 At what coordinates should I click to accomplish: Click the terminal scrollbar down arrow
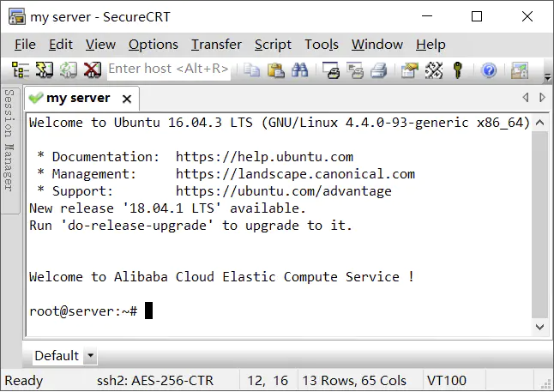click(540, 328)
